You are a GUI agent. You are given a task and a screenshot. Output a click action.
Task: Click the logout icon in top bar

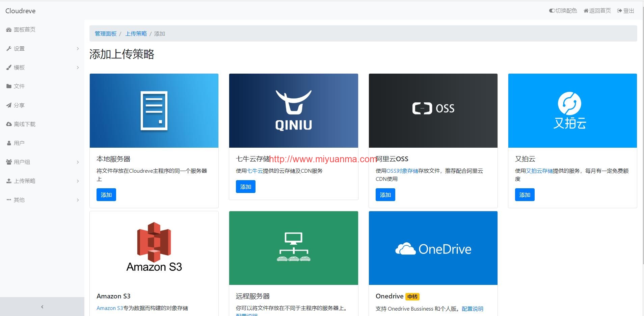coord(620,11)
